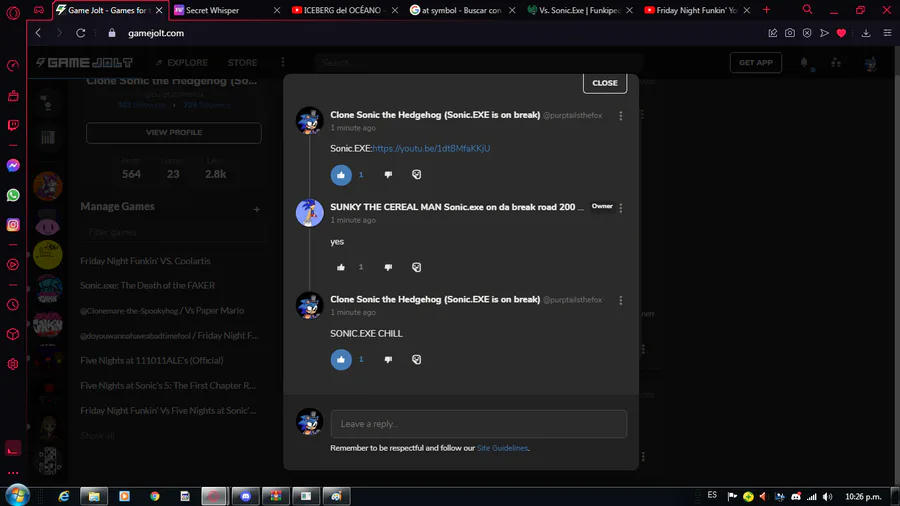Open the ad blocker shield icon
The image size is (900, 506).
[807, 33]
